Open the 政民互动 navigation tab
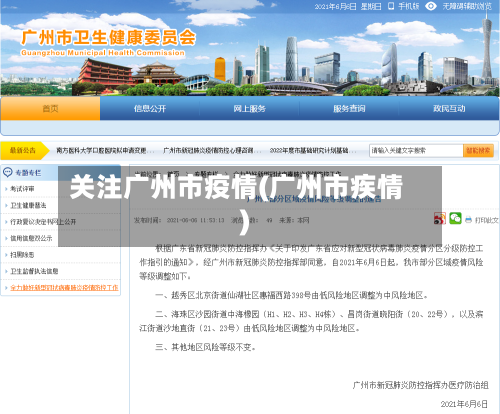This screenshot has width=500, height=414. pos(449,108)
